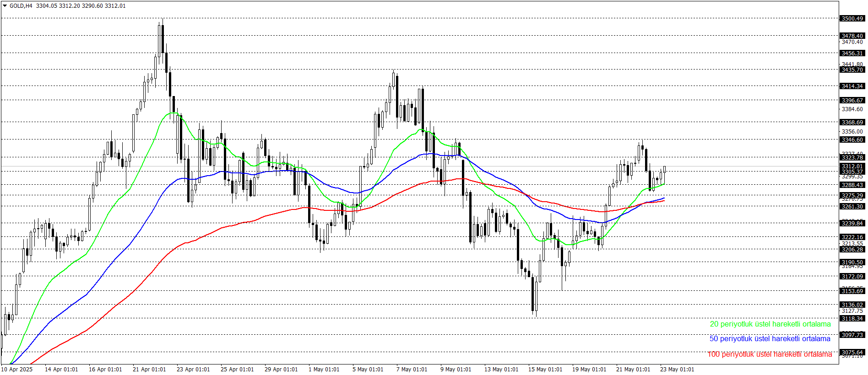Click the blue 50 periyotluk üstel hareketli ortalama legend
Image resolution: width=868 pixels, height=375 pixels.
770,339
